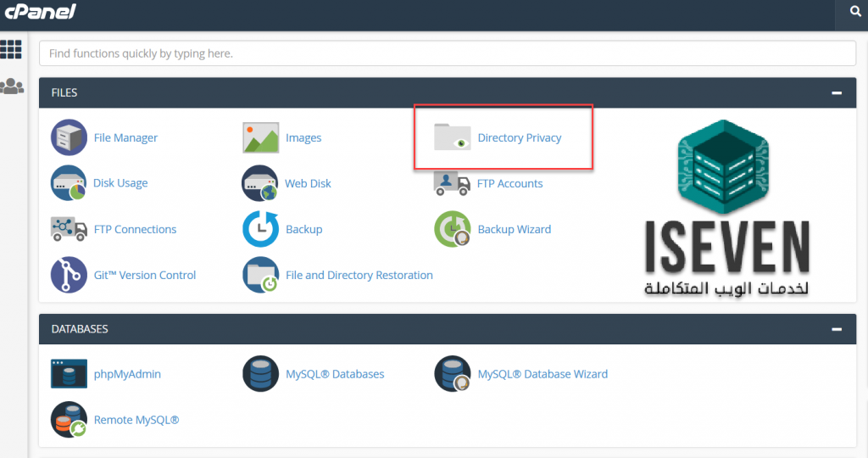This screenshot has width=868, height=458.
Task: Open the Backup Wizard icon
Action: pos(453,229)
